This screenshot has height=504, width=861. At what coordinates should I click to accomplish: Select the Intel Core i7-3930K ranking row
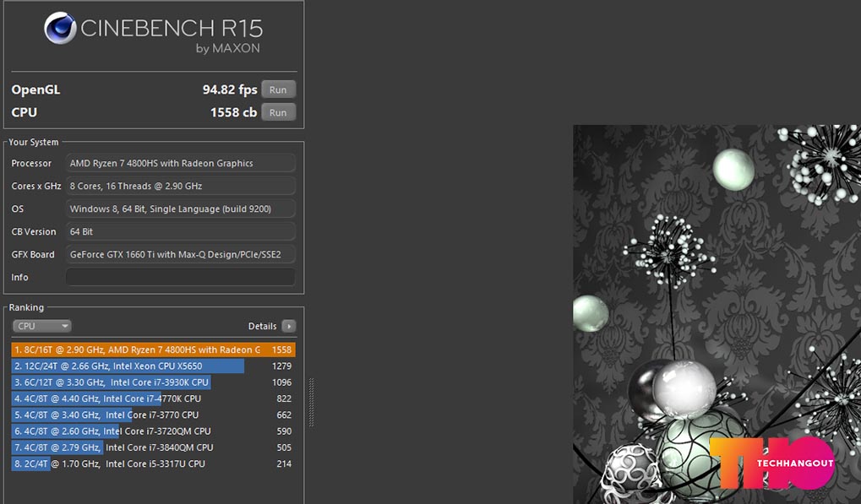tap(153, 382)
